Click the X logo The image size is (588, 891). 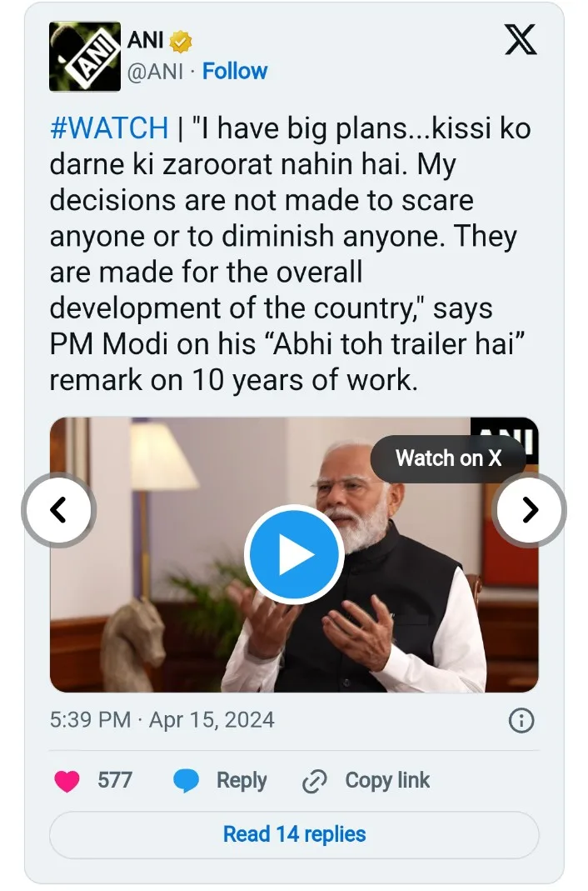pos(521,40)
